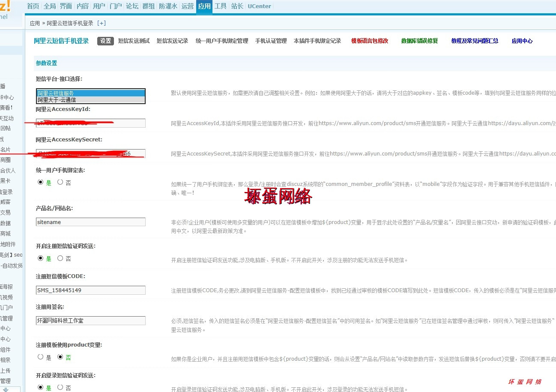Viewport: 556px width, 392px height.
Task: Click the 注册短信模板CODE field SMS_158445149
Action: pyautogui.click(x=91, y=290)
